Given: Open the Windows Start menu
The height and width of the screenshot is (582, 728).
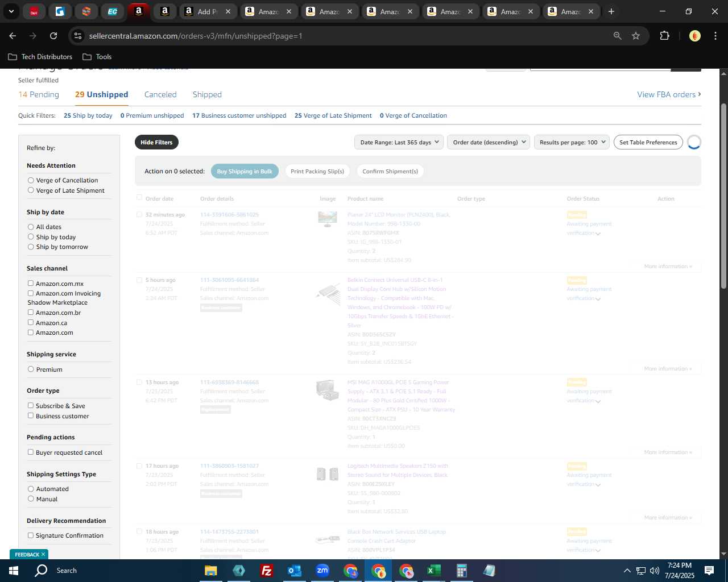Looking at the screenshot, I should tap(14, 571).
